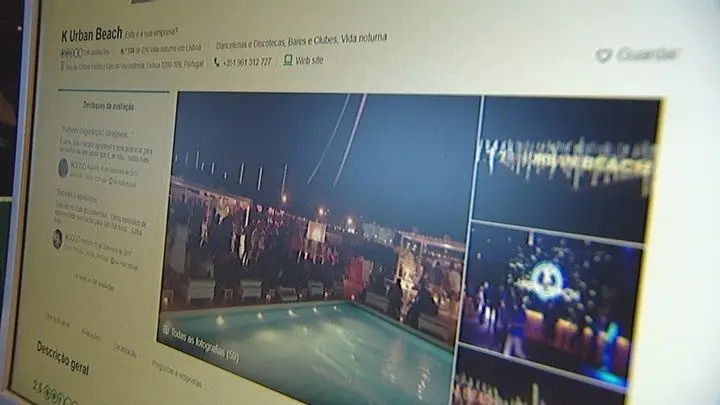The height and width of the screenshot is (405, 720).
Task: Open the Avaliações tab
Action: coord(91,336)
